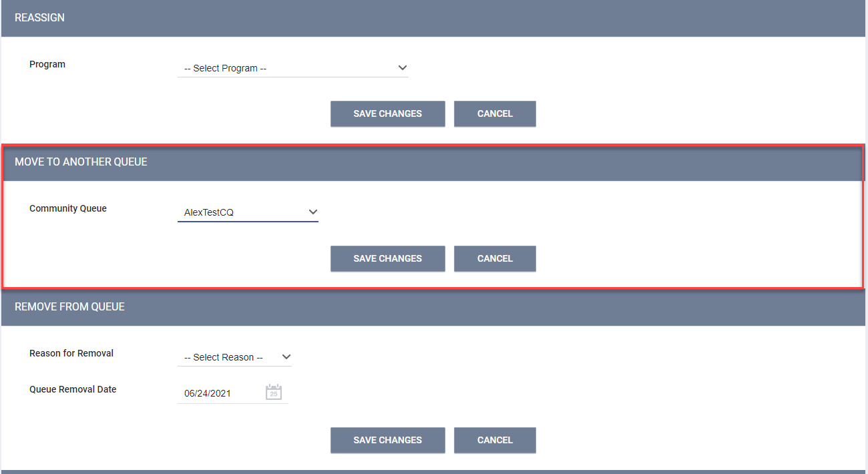Save changes in the Reassign section
The height and width of the screenshot is (474, 868).
[387, 113]
